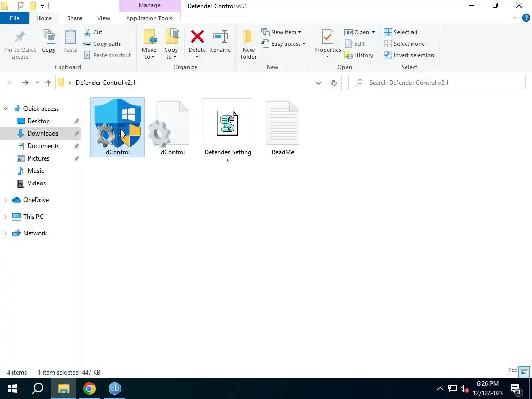Go forward with the Forward arrow
Image resolution: width=532 pixels, height=399 pixels.
click(25, 83)
